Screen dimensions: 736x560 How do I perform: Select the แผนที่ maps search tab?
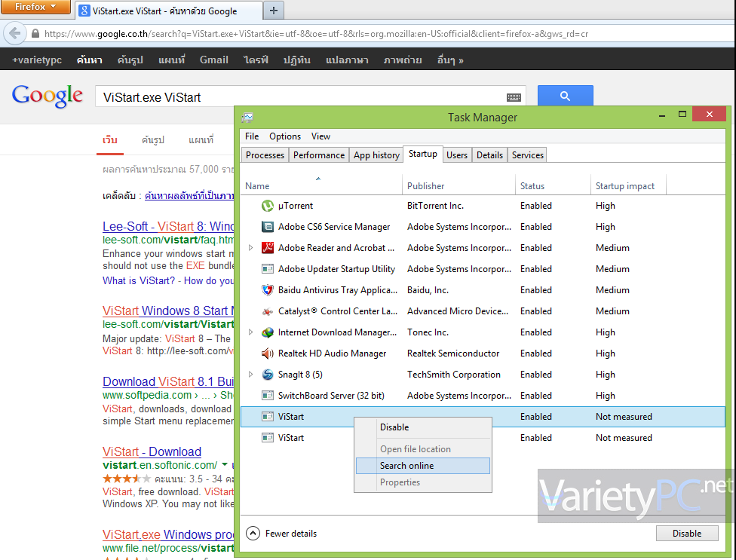201,139
